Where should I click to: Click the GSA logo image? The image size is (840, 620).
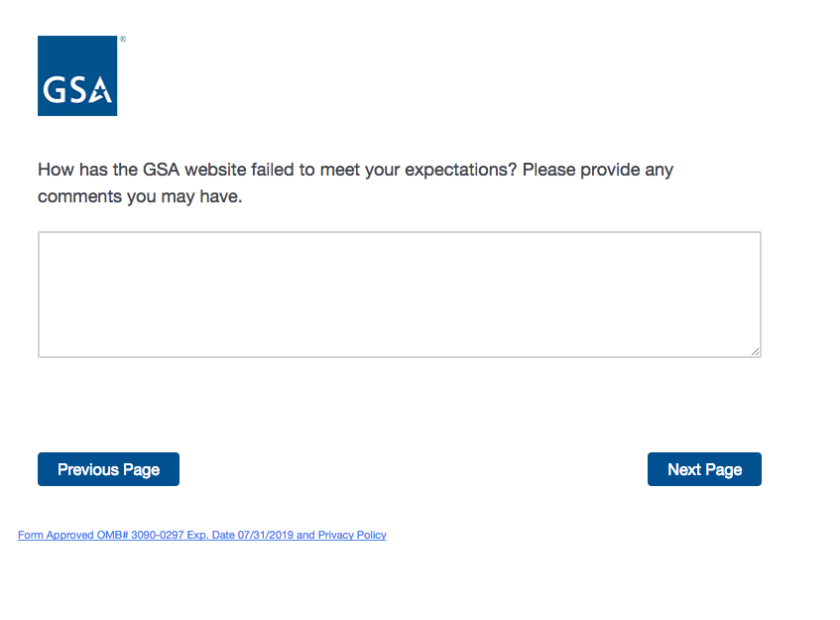pos(77,75)
